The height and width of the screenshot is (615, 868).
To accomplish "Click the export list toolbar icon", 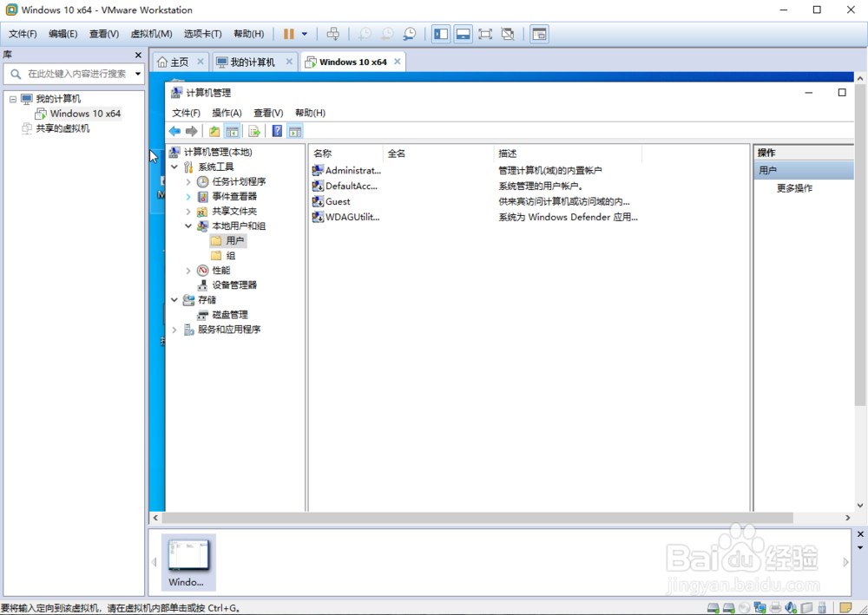I will pos(254,131).
